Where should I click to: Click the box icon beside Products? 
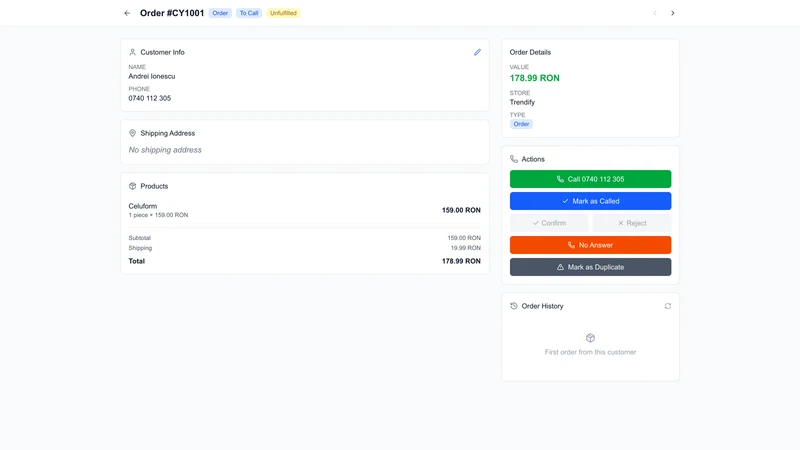click(x=133, y=186)
